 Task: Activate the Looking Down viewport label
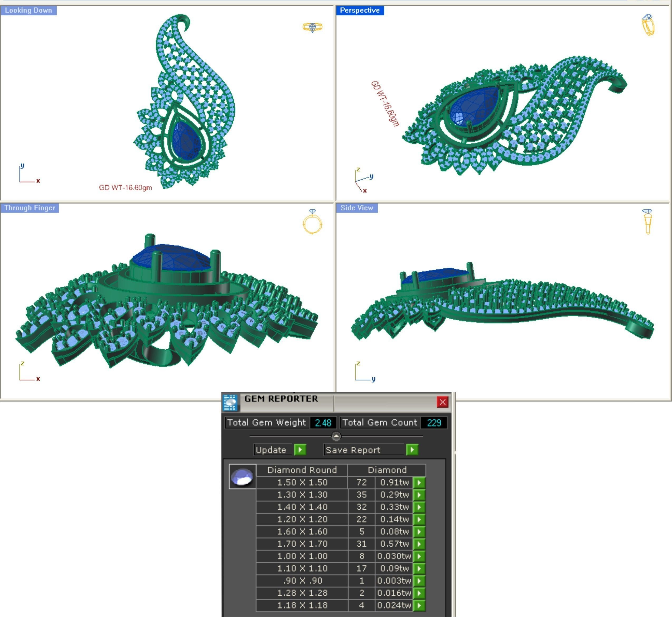tap(28, 10)
